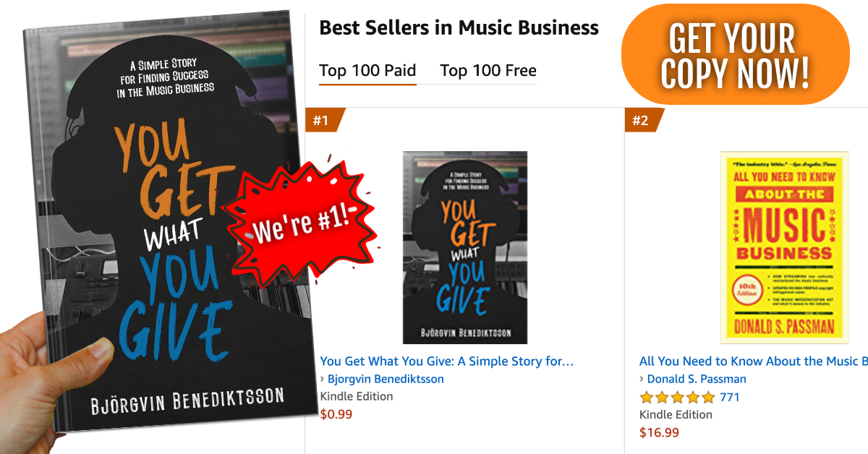Click the $16.99 price
868x454 pixels.
coord(659,432)
